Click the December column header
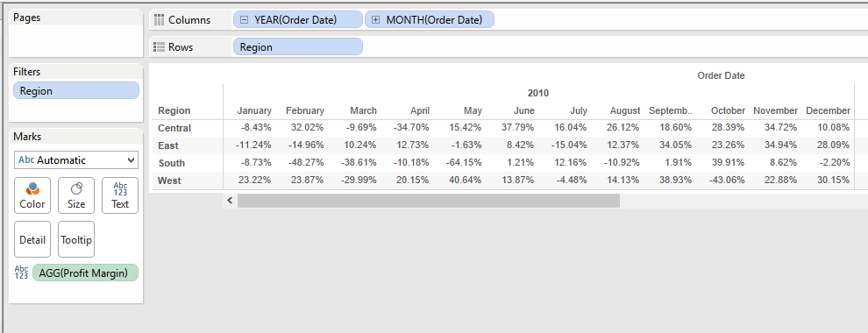The width and height of the screenshot is (868, 333). tap(828, 110)
